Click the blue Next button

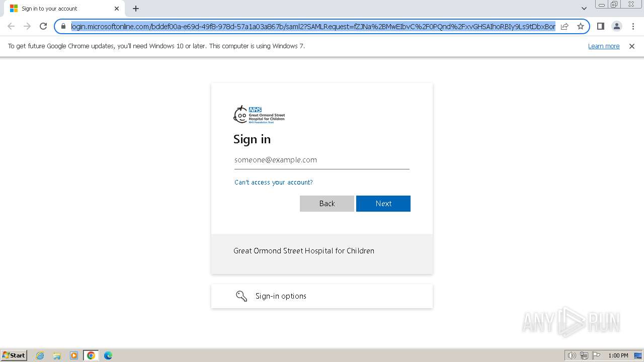click(x=383, y=204)
